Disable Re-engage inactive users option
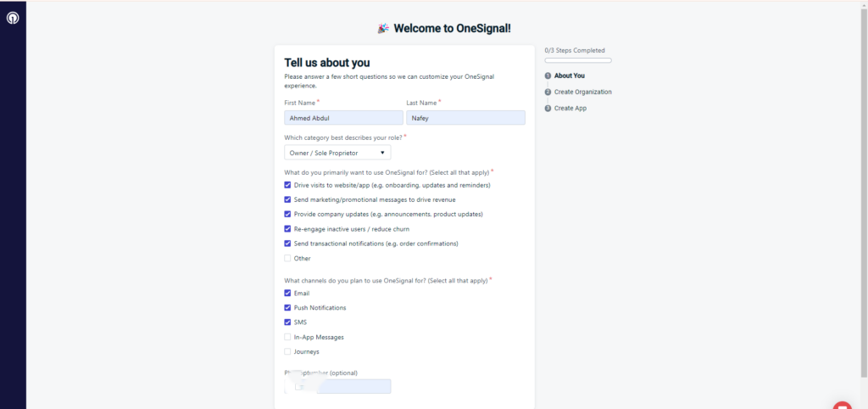The height and width of the screenshot is (409, 868). (x=287, y=229)
